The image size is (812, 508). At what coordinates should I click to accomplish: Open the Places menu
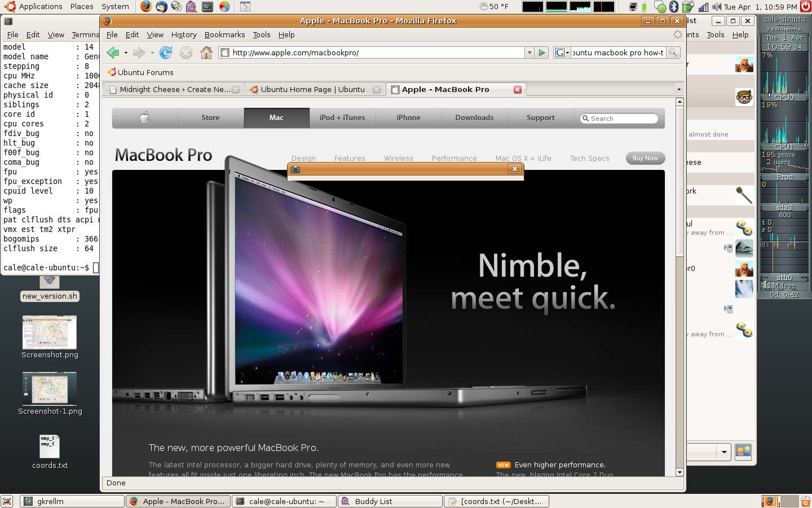[x=82, y=7]
